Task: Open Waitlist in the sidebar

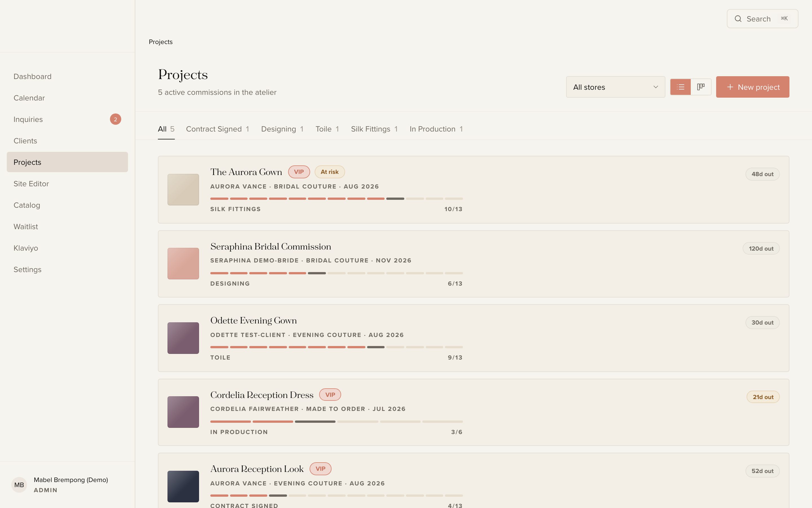Action: point(67,227)
